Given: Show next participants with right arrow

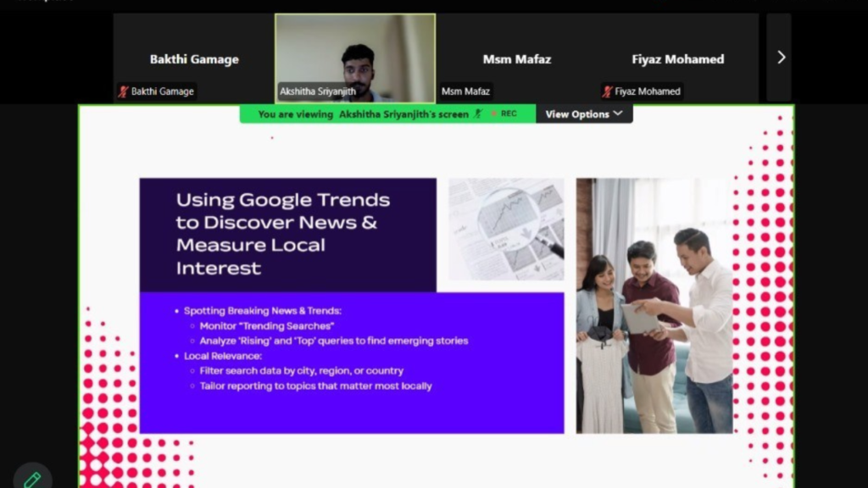Looking at the screenshot, I should (x=780, y=58).
